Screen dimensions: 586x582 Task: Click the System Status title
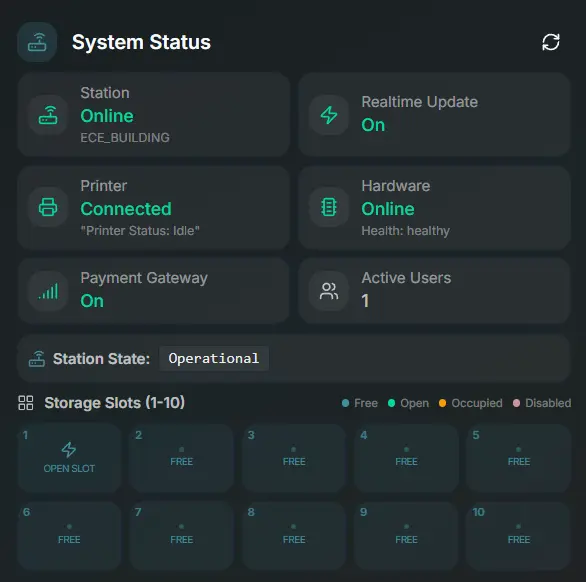click(141, 42)
